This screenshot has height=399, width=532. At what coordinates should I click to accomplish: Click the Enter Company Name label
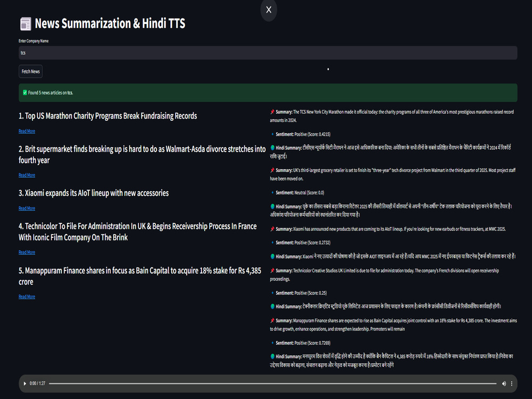click(x=34, y=41)
